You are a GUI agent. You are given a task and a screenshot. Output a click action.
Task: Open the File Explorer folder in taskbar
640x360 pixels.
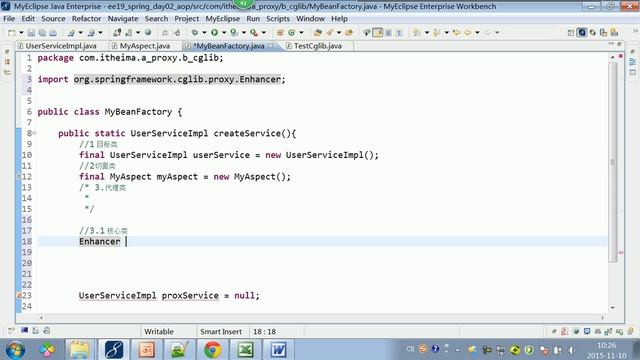tap(80, 350)
